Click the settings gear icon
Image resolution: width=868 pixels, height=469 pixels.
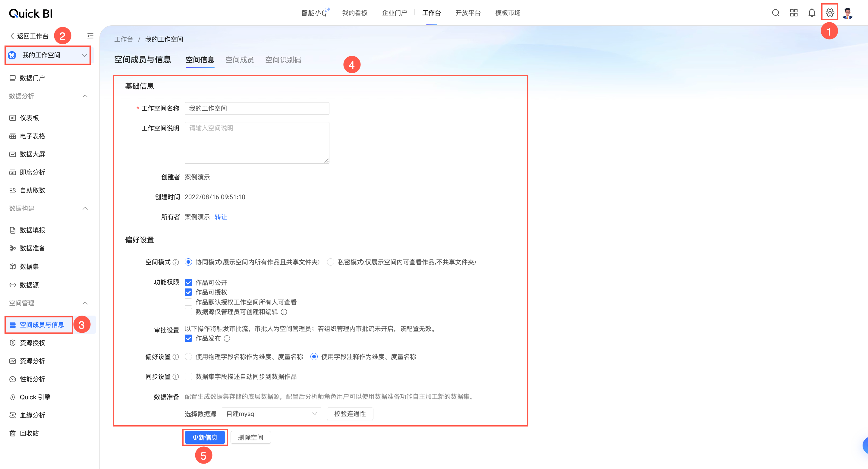pyautogui.click(x=830, y=13)
